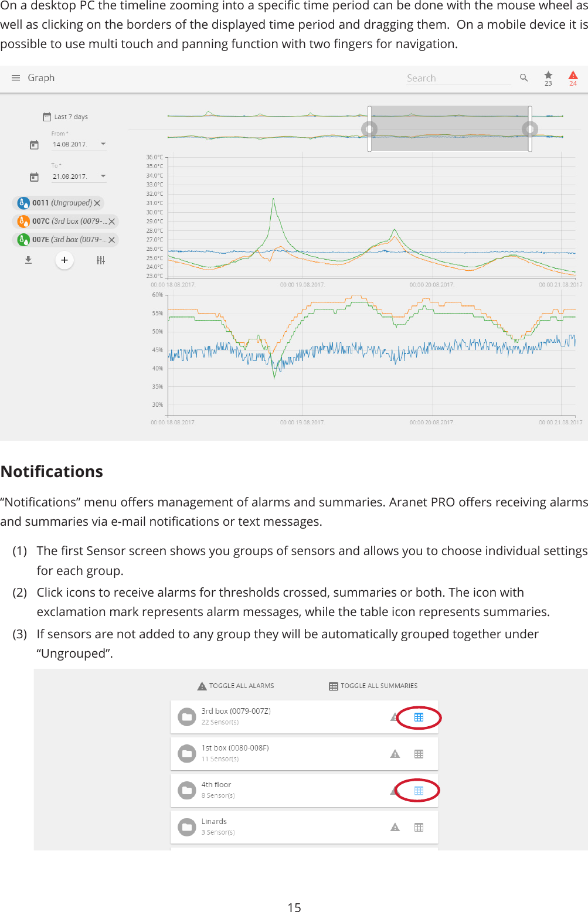Open the red alarm warning icon

tap(573, 76)
